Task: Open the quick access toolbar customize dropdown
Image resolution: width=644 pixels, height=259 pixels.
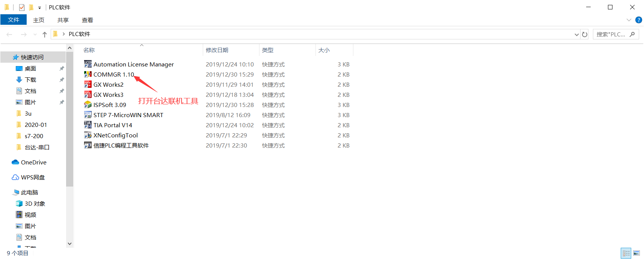Action: (39, 8)
